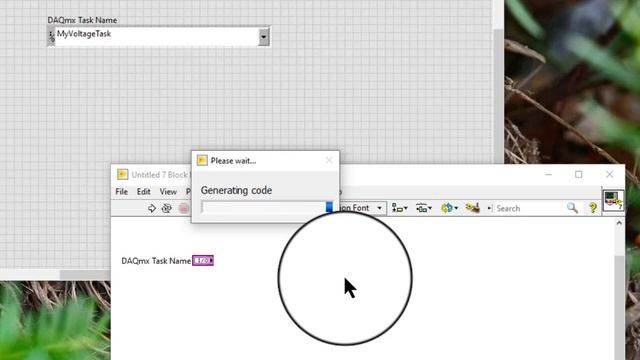Screen dimensions: 640x360
Task: Close the Please wait dialog
Action: pos(329,160)
